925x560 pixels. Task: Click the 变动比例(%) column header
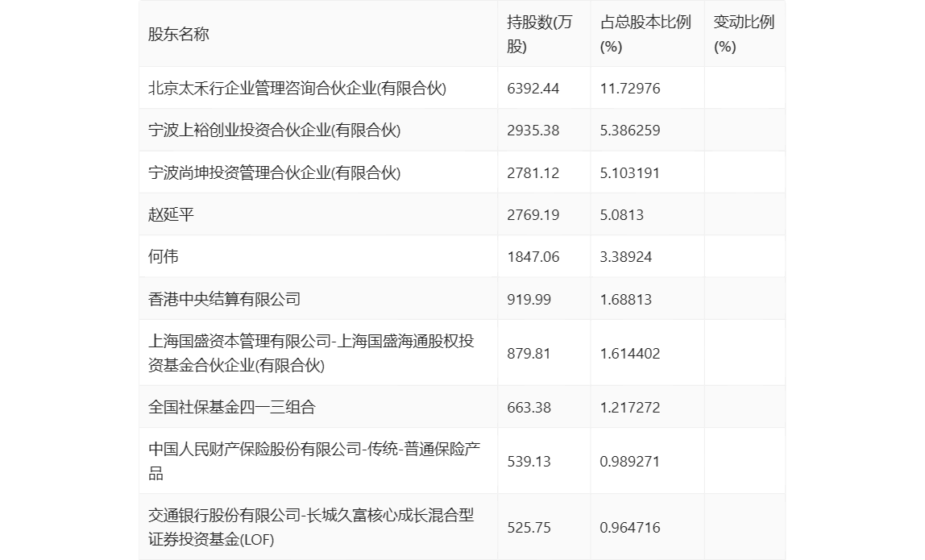(x=744, y=34)
